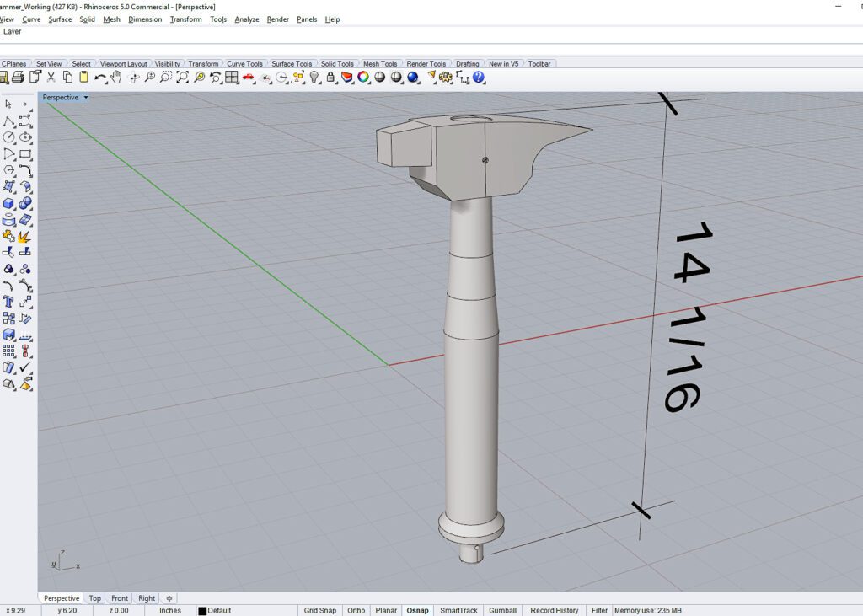
Task: Click the Copy icon in the toolbar
Action: (67, 78)
